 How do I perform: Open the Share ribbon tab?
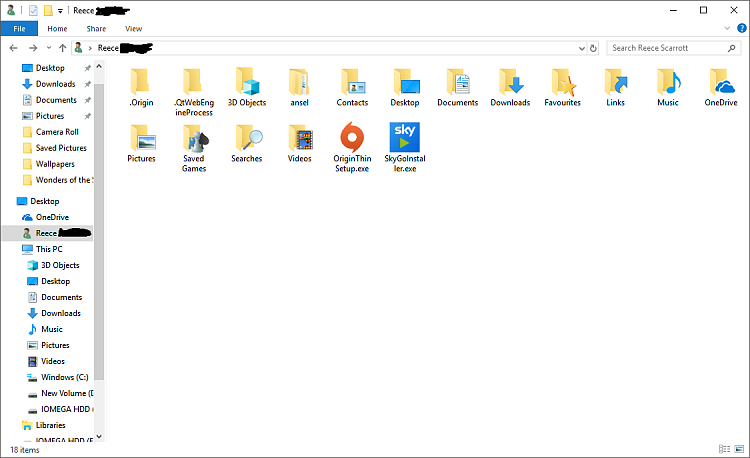[96, 29]
